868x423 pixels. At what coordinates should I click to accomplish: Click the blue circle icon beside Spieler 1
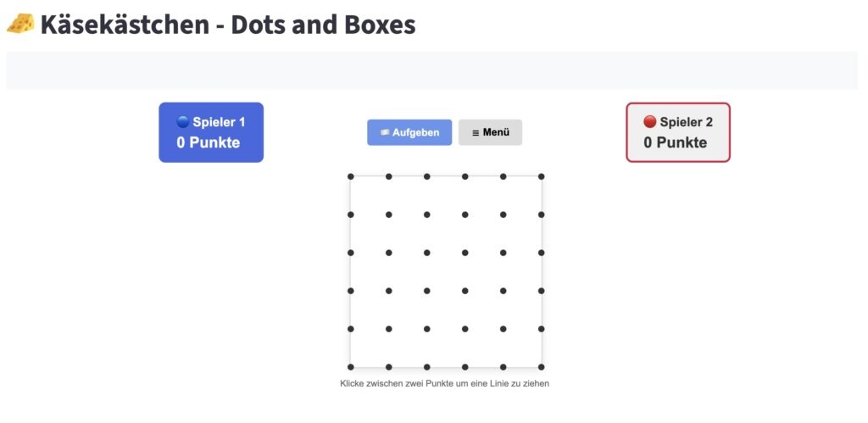182,122
